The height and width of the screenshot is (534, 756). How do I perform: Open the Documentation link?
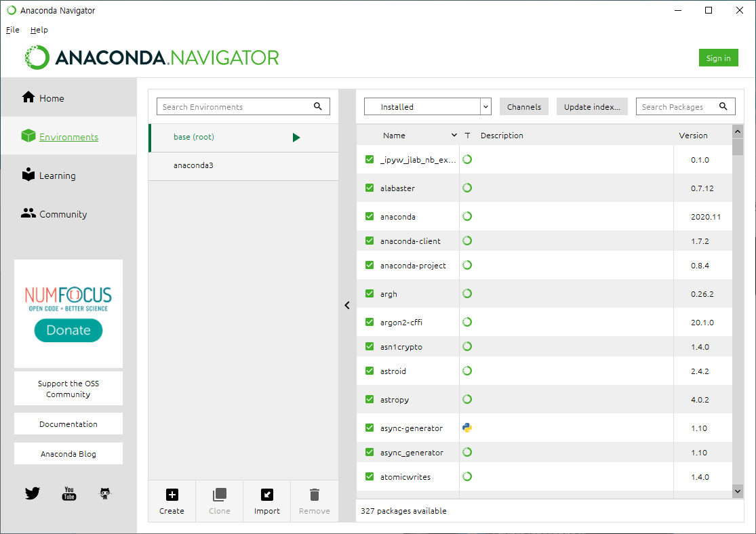tap(68, 424)
